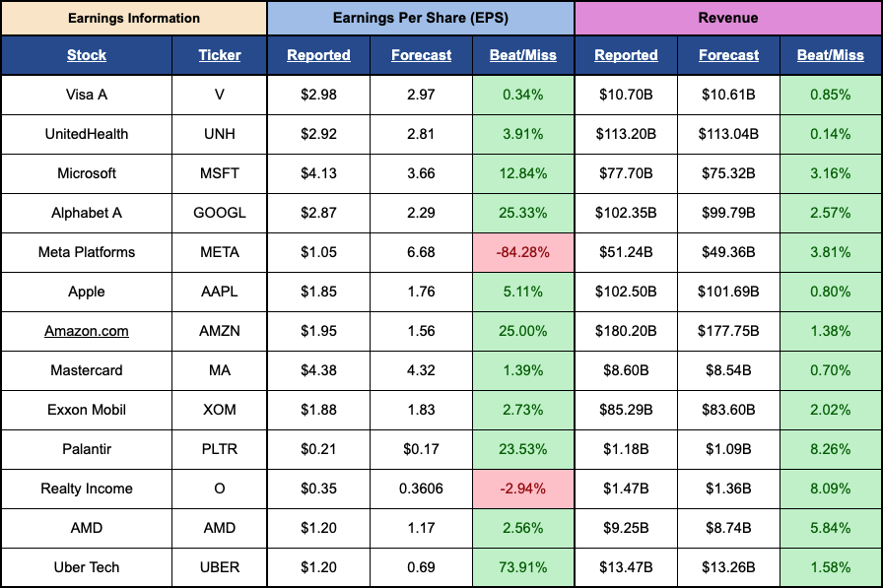Select the pink Revenue group header
This screenshot has width=883, height=588.
[728, 18]
